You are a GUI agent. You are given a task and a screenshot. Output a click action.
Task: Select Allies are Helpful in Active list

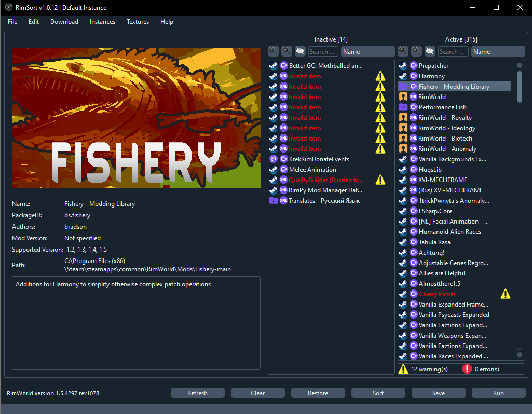pos(454,273)
